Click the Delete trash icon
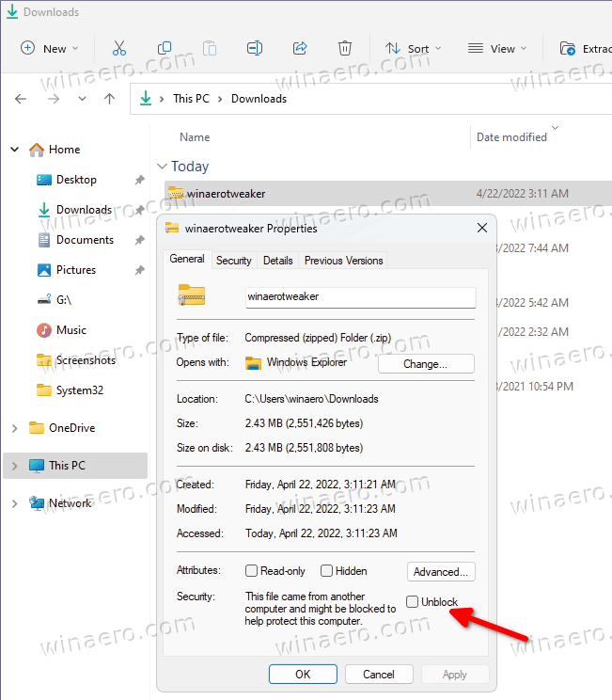The image size is (612, 700). pos(344,48)
